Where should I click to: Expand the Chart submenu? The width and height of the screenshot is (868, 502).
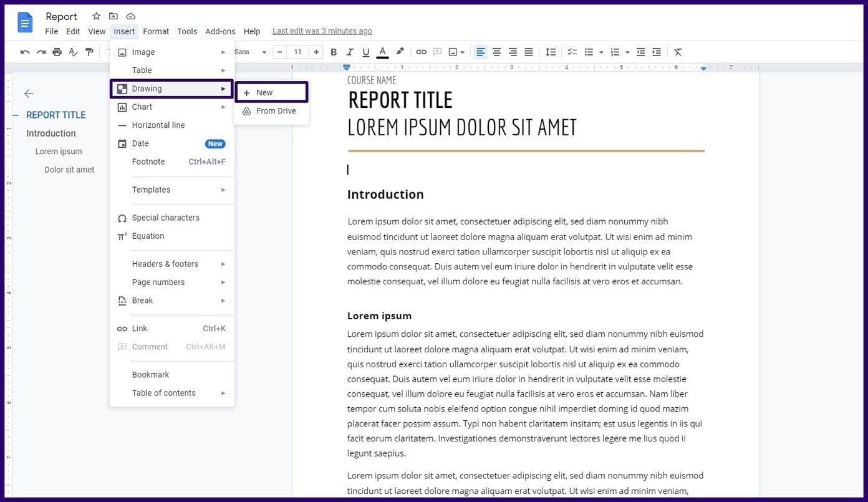click(x=171, y=107)
